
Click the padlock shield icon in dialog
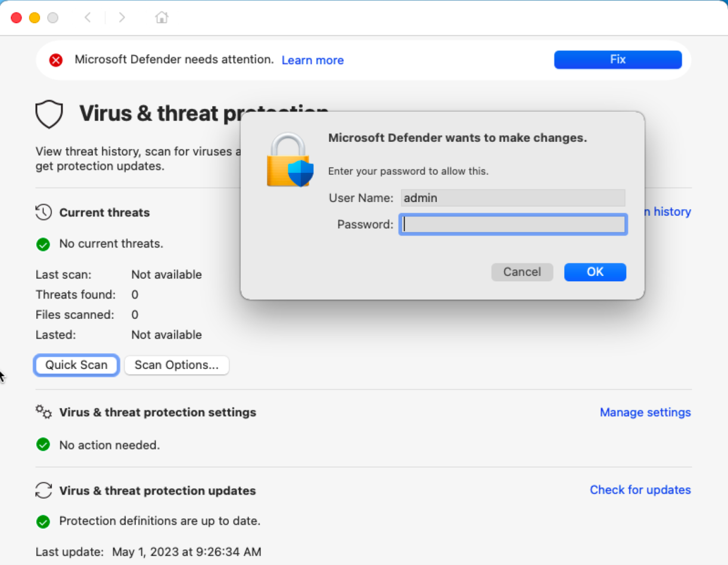[290, 160]
